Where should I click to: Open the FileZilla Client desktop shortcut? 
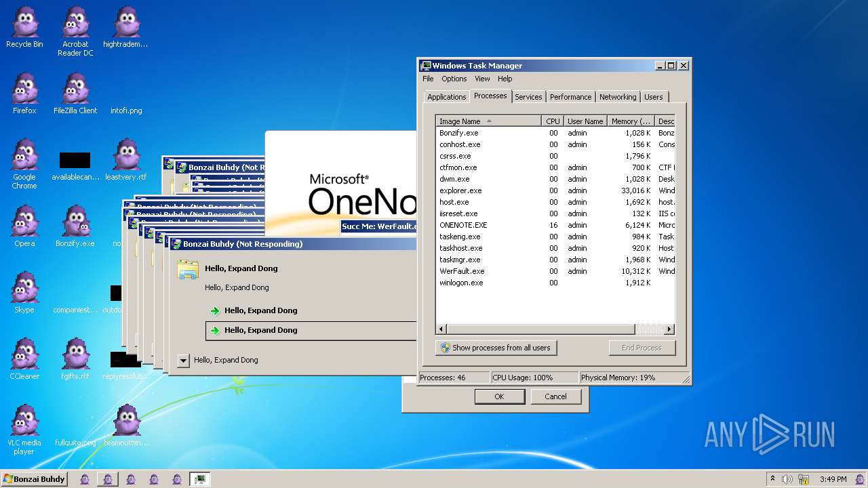click(x=75, y=94)
